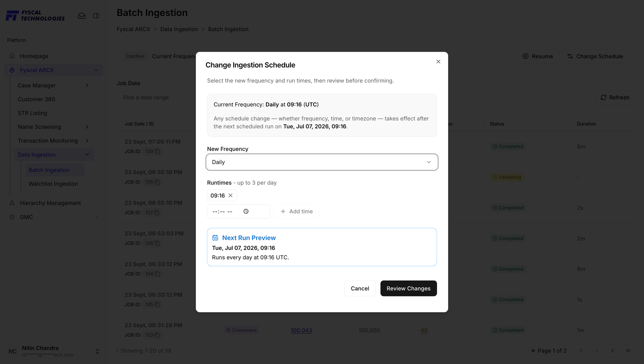Viewport: 644px width, 364px height.
Task: Open the inbox icon in sidebar header
Action: pyautogui.click(x=82, y=16)
